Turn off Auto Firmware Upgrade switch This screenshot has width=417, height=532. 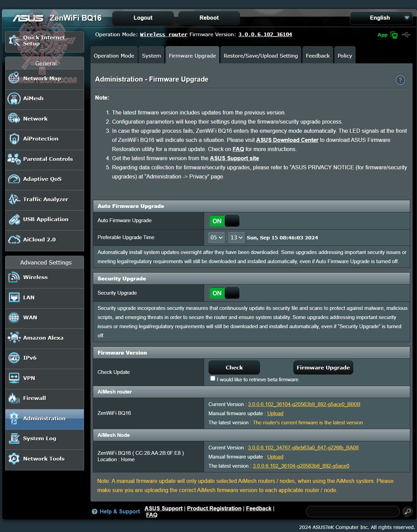click(x=224, y=221)
